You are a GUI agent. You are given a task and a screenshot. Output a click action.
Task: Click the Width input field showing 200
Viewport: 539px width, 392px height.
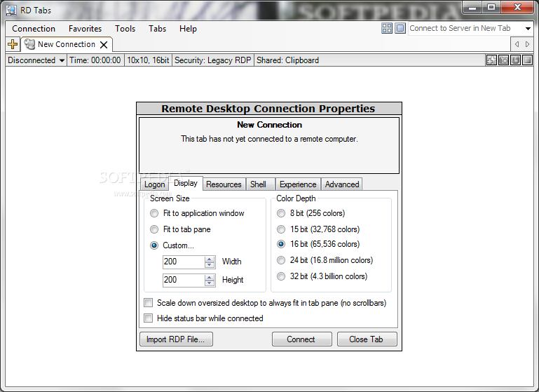tap(184, 262)
